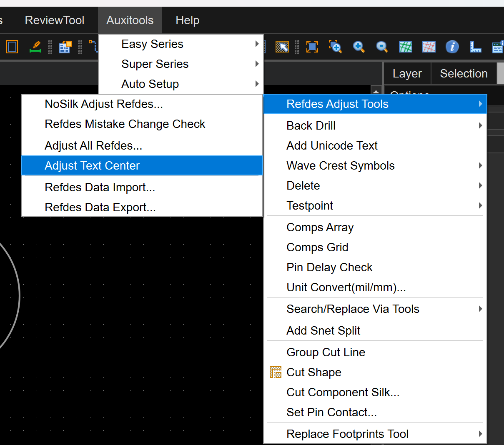The image size is (504, 445).
Task: Click the blue Show Element info icon
Action: (x=452, y=47)
